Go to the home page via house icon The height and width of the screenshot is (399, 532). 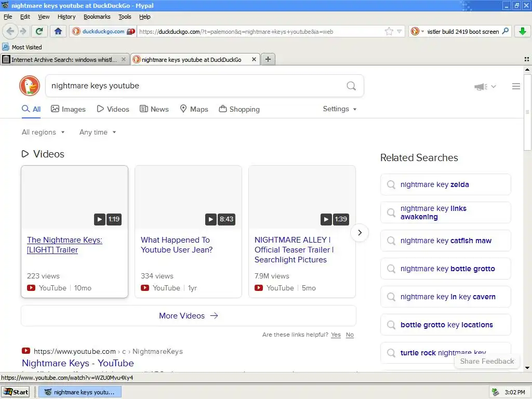coord(58,32)
